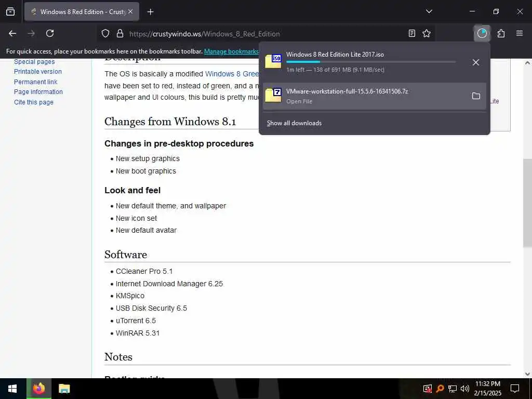The height and width of the screenshot is (399, 532).
Task: Follow the Windows 8 Green link
Action: pos(232,74)
